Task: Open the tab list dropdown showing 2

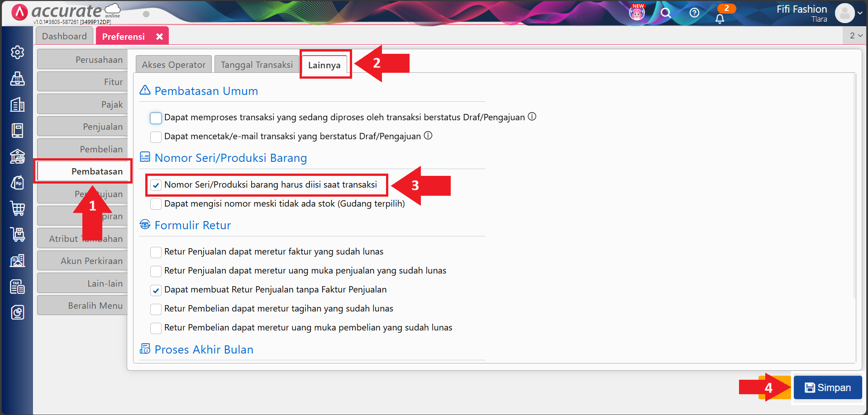Action: (855, 35)
